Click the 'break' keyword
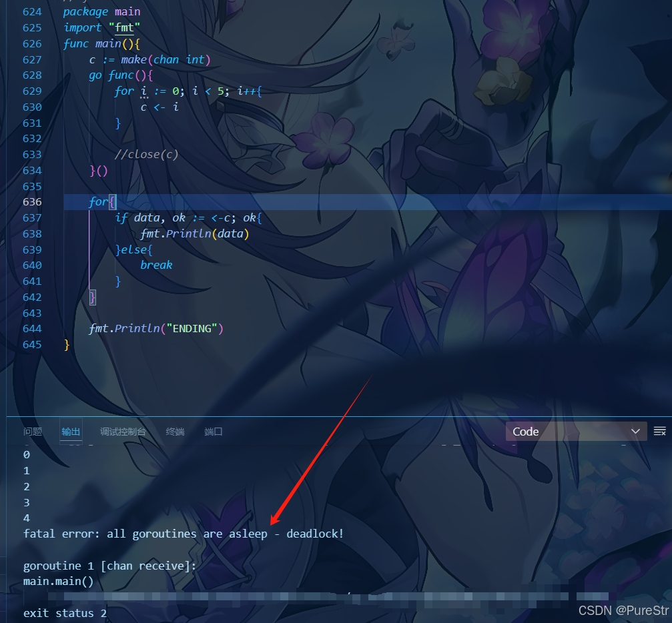Image resolution: width=672 pixels, height=623 pixels. pyautogui.click(x=156, y=265)
